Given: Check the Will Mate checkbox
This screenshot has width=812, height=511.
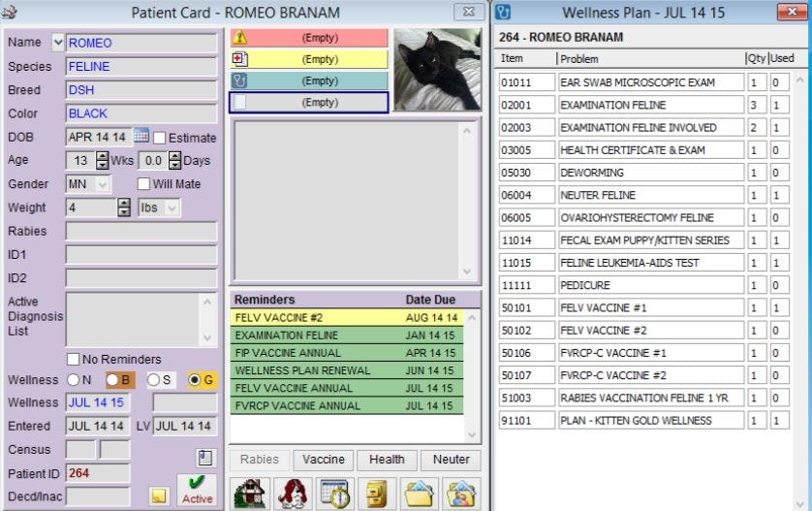Looking at the screenshot, I should click(x=143, y=184).
